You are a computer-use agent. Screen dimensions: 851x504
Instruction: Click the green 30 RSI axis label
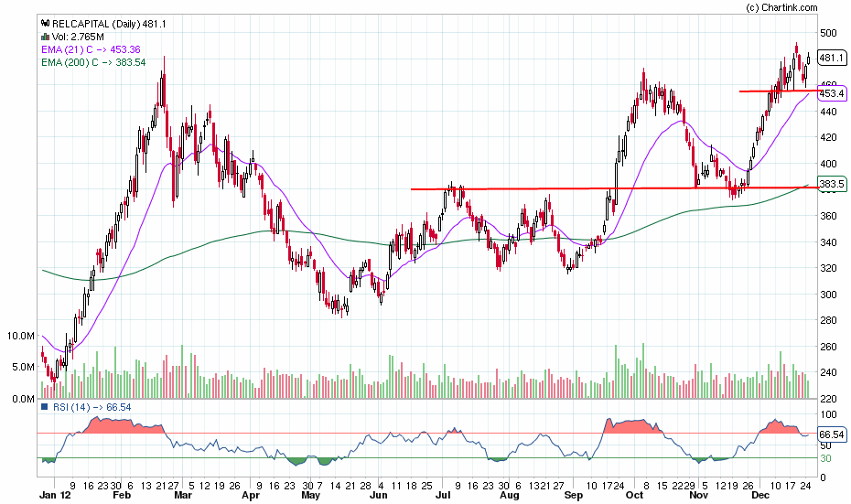[x=825, y=458]
